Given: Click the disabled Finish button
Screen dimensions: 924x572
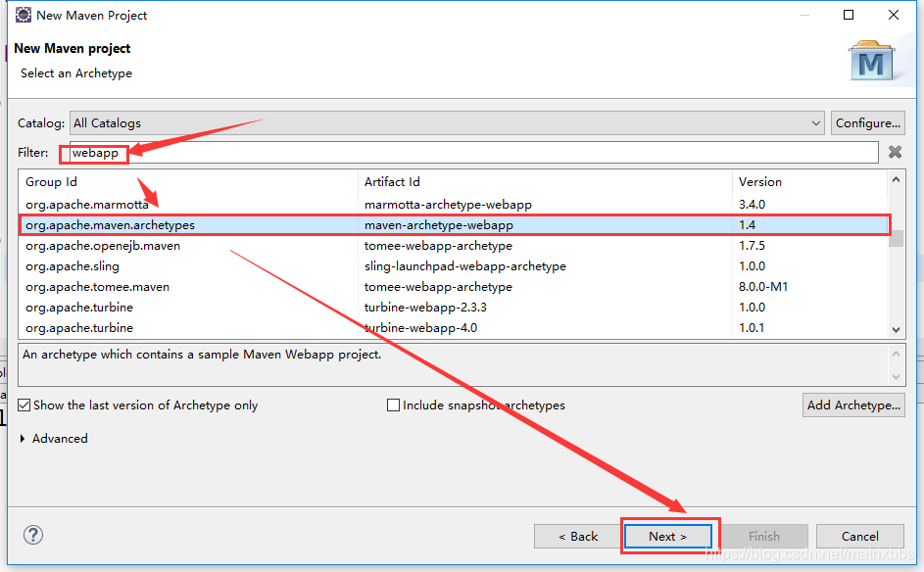Looking at the screenshot, I should (x=764, y=536).
